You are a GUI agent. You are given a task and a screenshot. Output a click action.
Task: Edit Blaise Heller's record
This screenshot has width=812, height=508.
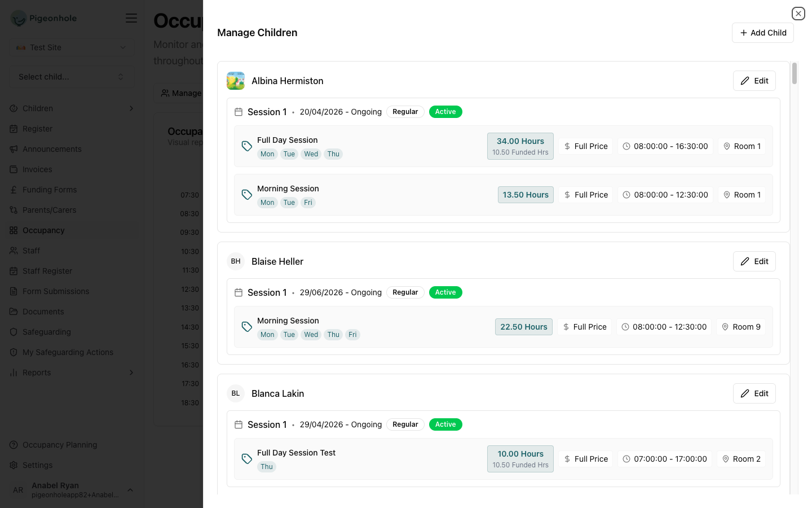pyautogui.click(x=754, y=261)
